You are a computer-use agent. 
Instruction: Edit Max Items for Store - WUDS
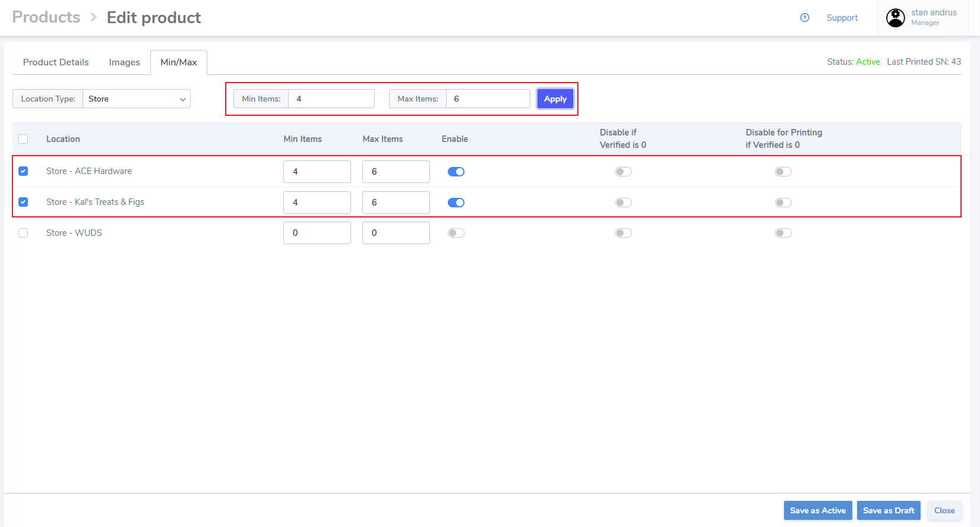[x=396, y=233]
